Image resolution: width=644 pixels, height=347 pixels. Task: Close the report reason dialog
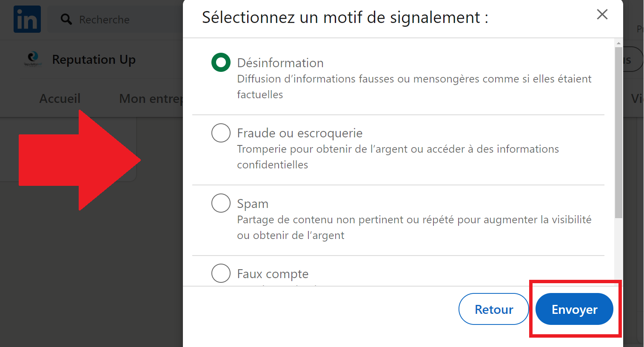point(602,14)
